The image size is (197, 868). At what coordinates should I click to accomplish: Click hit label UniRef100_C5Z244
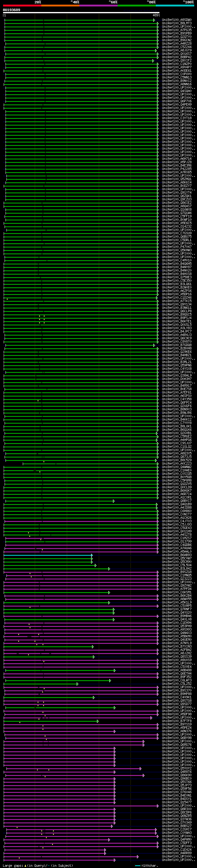177,47
